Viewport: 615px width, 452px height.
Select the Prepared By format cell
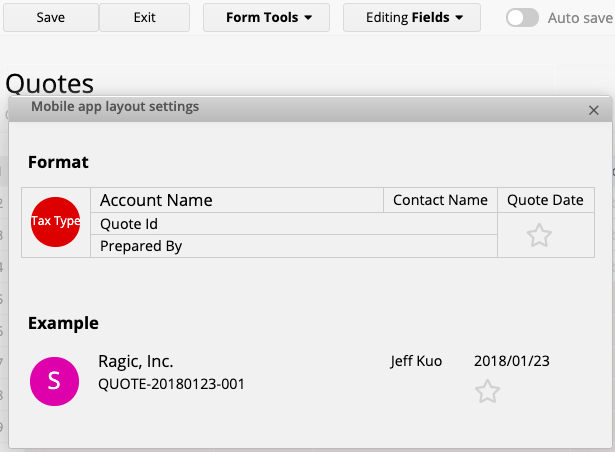coord(294,246)
